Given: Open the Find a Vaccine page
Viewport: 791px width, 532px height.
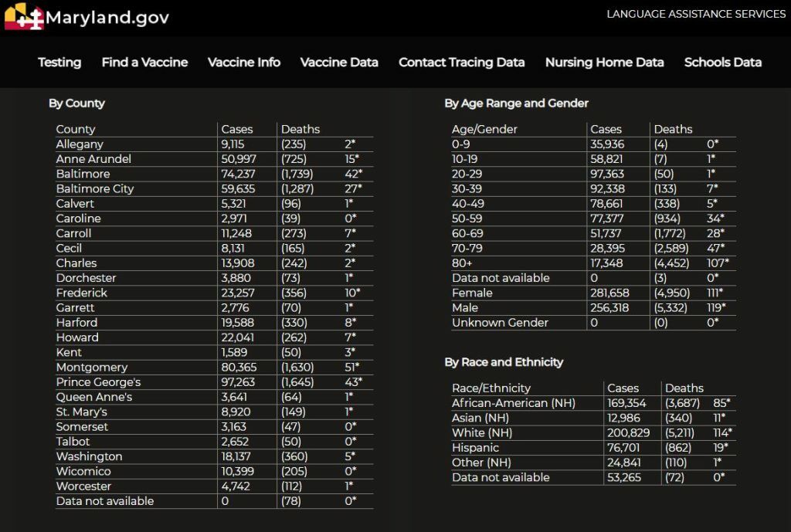Looking at the screenshot, I should click(x=144, y=63).
